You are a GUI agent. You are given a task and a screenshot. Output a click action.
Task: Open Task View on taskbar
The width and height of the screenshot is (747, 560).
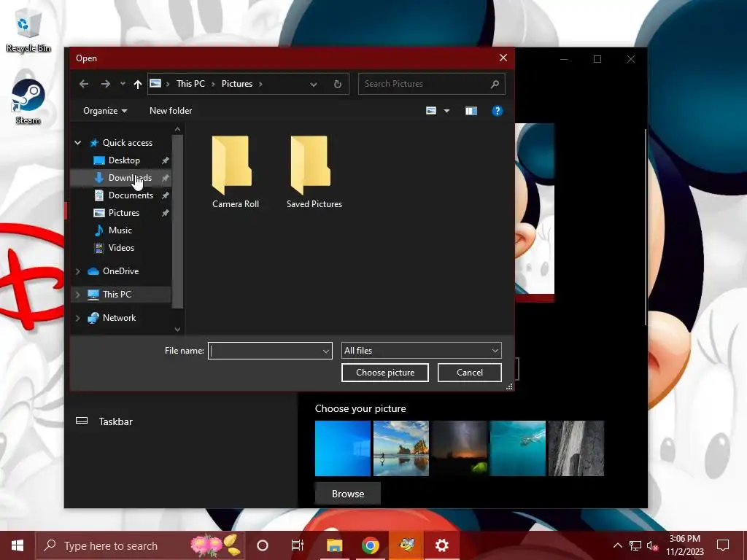click(x=298, y=545)
